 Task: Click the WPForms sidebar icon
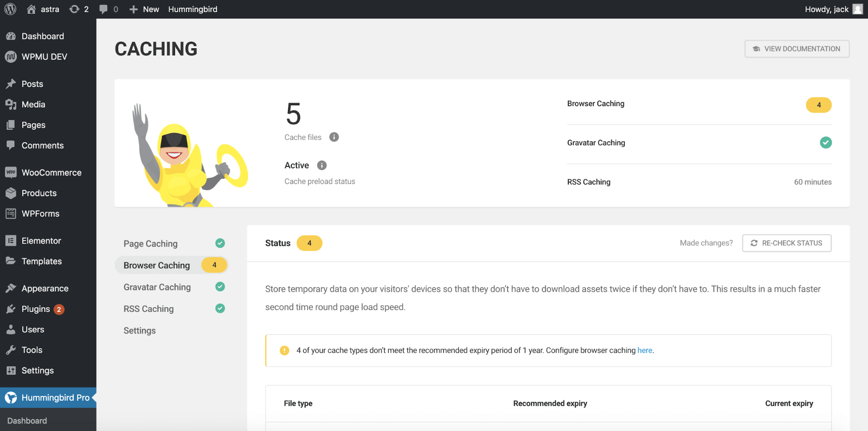coord(10,213)
